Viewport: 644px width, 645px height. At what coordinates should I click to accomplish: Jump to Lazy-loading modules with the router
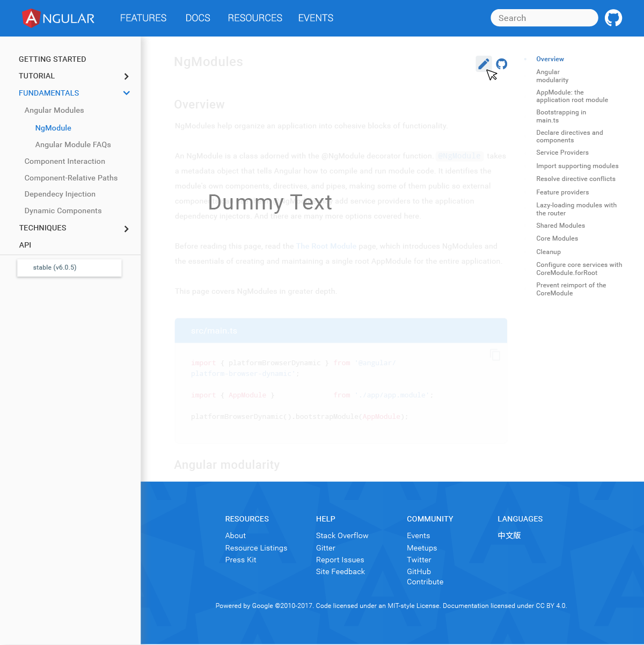pos(576,209)
